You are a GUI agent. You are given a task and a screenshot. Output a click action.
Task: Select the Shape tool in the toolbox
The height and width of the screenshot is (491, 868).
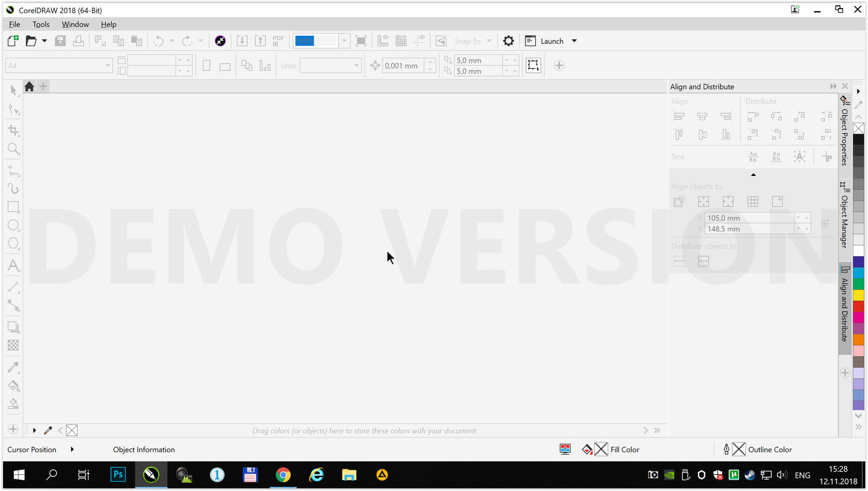(x=13, y=109)
